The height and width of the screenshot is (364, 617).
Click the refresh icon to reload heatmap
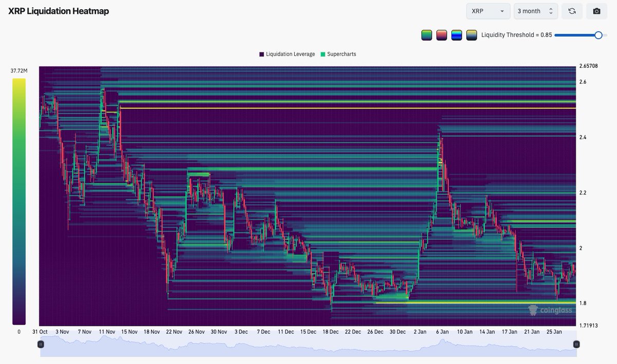(x=572, y=11)
